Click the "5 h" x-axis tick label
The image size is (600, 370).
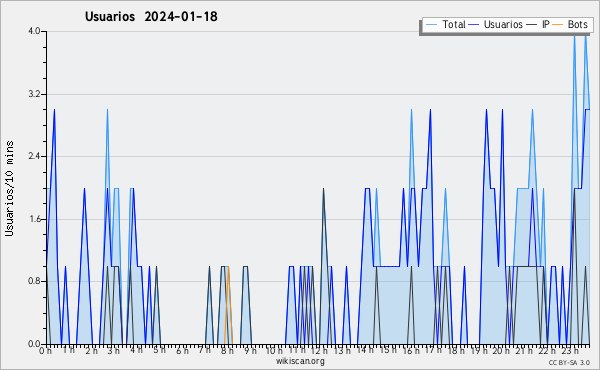point(159,350)
